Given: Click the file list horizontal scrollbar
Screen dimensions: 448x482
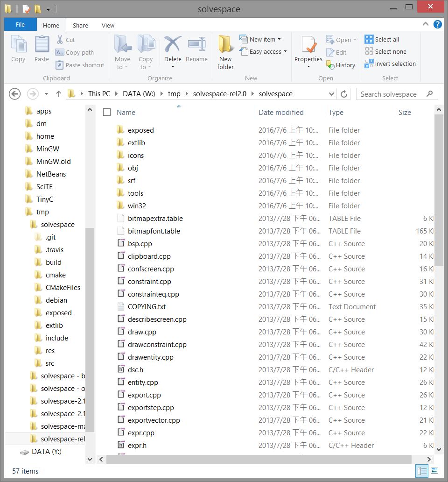Looking at the screenshot, I should [259, 459].
